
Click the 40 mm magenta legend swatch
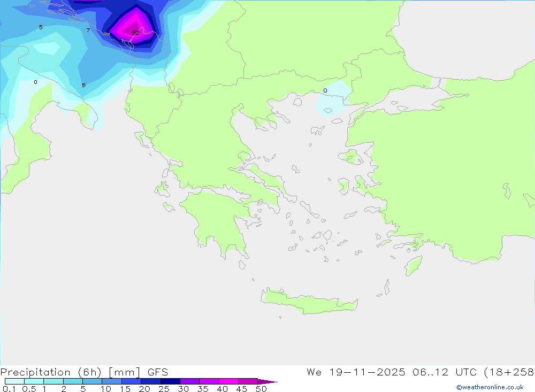point(228,381)
